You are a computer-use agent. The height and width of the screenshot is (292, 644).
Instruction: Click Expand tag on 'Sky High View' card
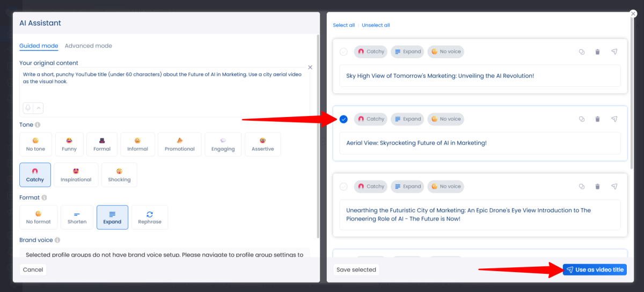pyautogui.click(x=407, y=52)
